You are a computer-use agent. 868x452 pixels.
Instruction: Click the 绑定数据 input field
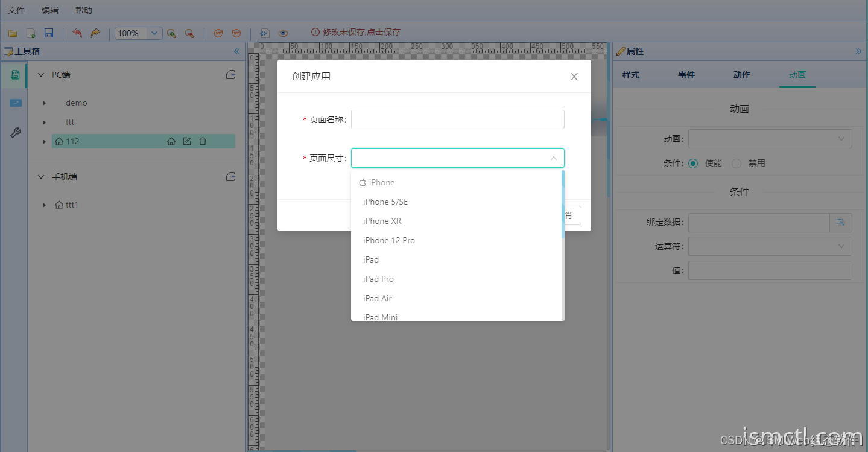[759, 222]
